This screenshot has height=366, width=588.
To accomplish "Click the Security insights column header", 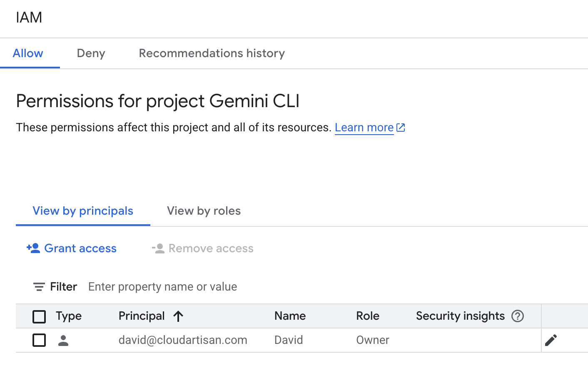I will coord(460,316).
